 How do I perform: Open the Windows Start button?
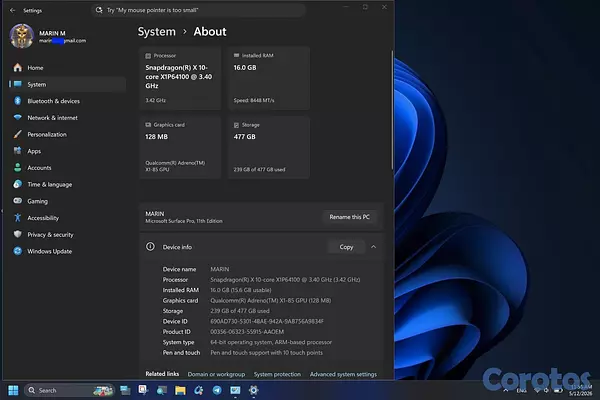[x=13, y=390]
